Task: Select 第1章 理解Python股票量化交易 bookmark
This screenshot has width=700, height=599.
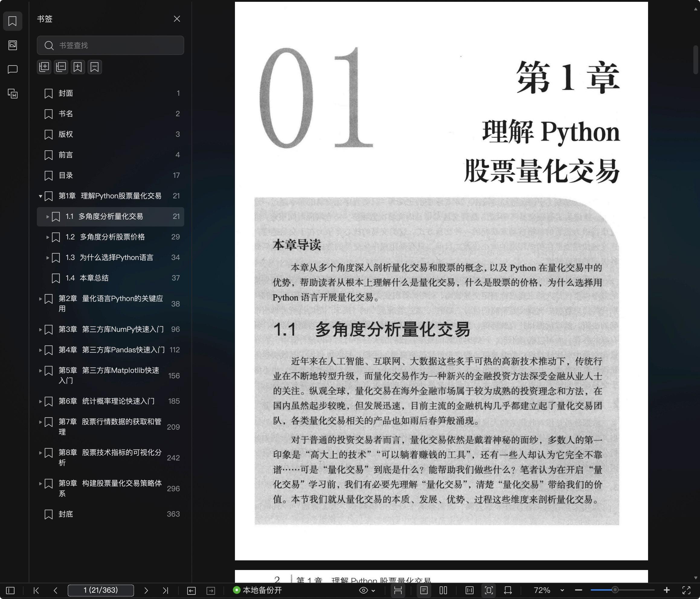Action: pyautogui.click(x=111, y=196)
